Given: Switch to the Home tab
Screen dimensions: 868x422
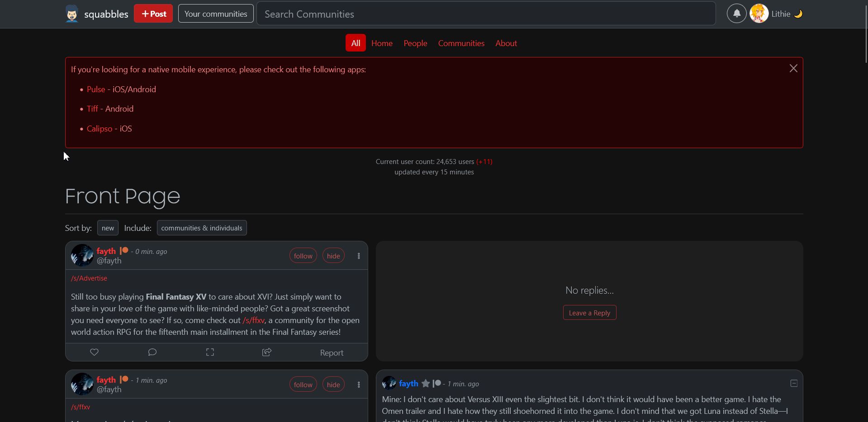Looking at the screenshot, I should click(x=382, y=43).
